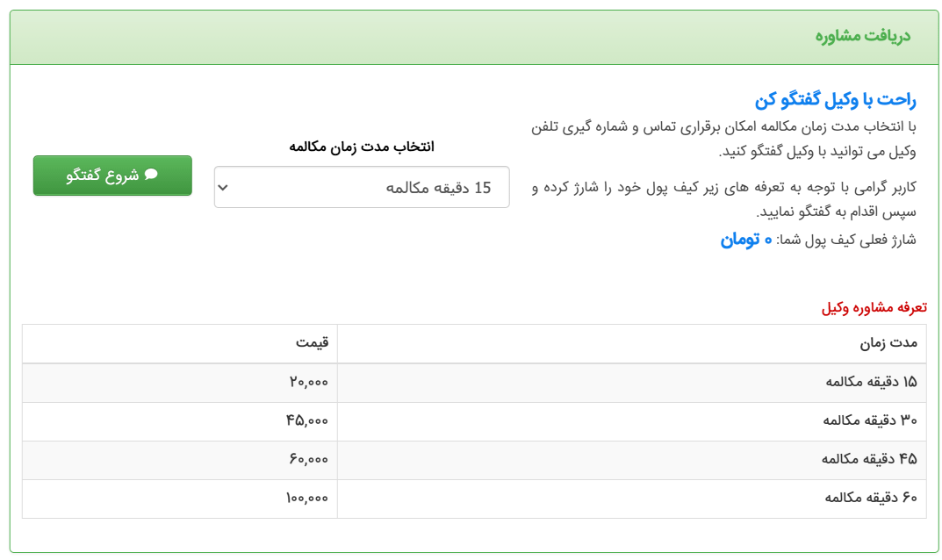Click the راحت با وکیل گفتگو کن heading

[835, 99]
